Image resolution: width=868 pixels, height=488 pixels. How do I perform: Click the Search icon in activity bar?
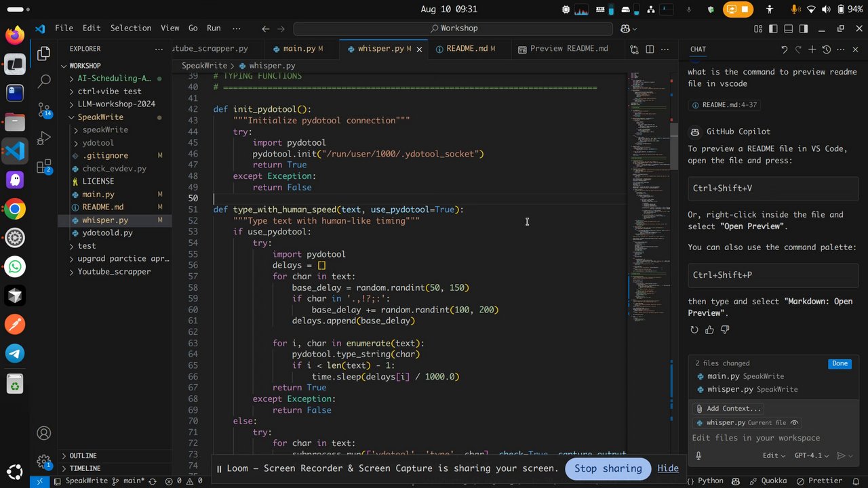coord(44,81)
